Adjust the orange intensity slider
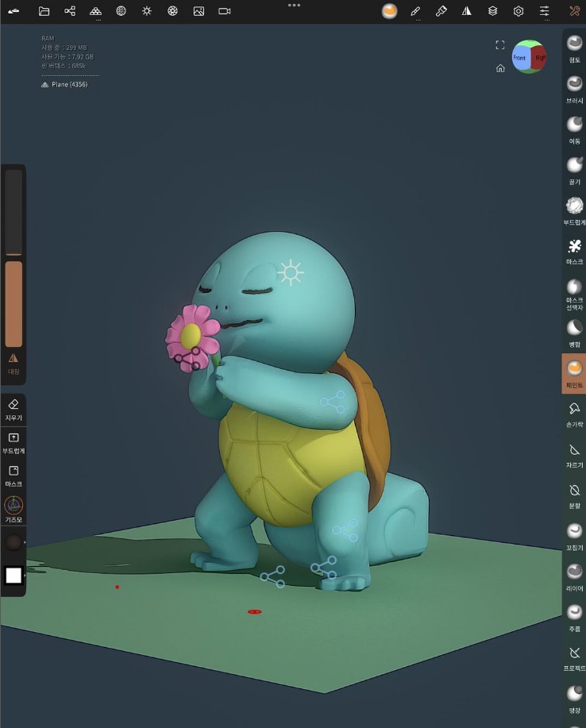The width and height of the screenshot is (586, 728). 13,304
